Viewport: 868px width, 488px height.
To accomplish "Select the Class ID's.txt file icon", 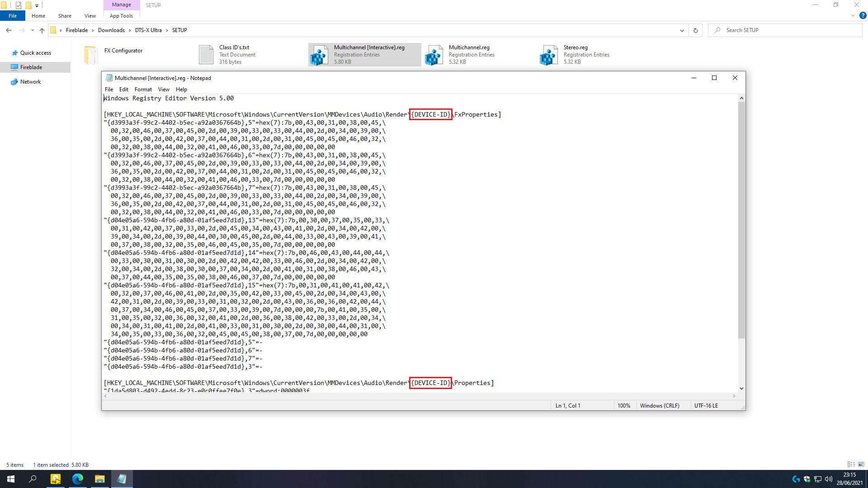I will (x=206, y=55).
